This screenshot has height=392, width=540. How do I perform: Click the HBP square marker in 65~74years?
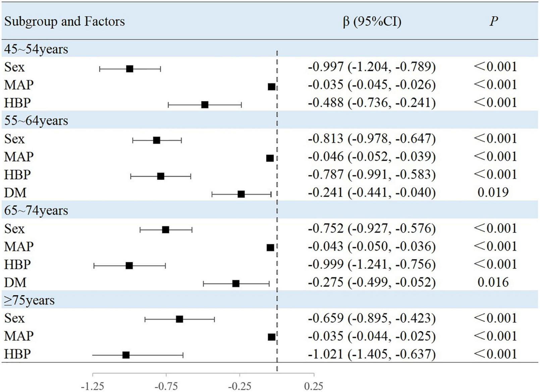tap(129, 266)
